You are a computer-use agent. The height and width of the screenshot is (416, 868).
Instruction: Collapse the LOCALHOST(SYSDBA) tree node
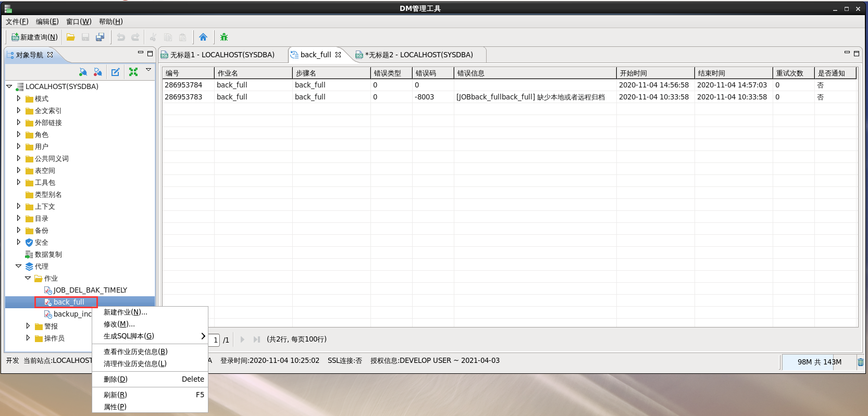pos(9,86)
